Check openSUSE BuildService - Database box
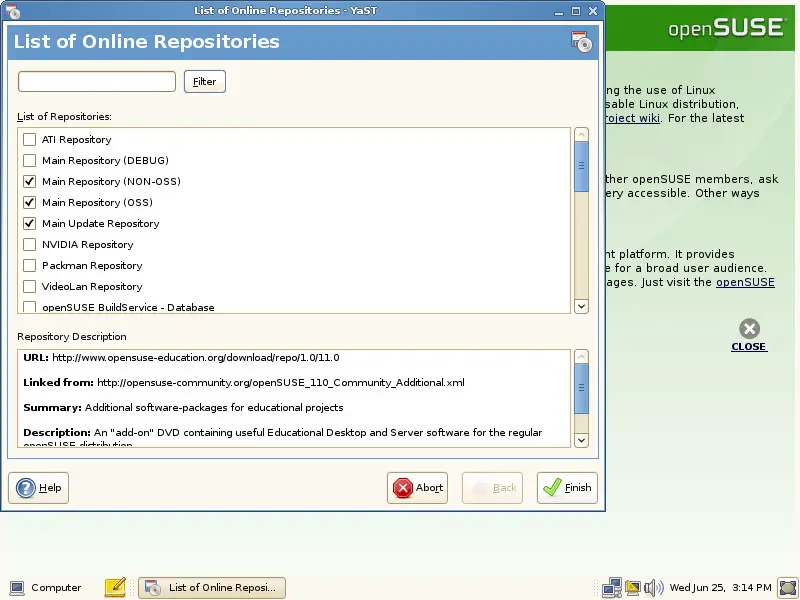Screen dimensions: 800x600 pyautogui.click(x=30, y=307)
